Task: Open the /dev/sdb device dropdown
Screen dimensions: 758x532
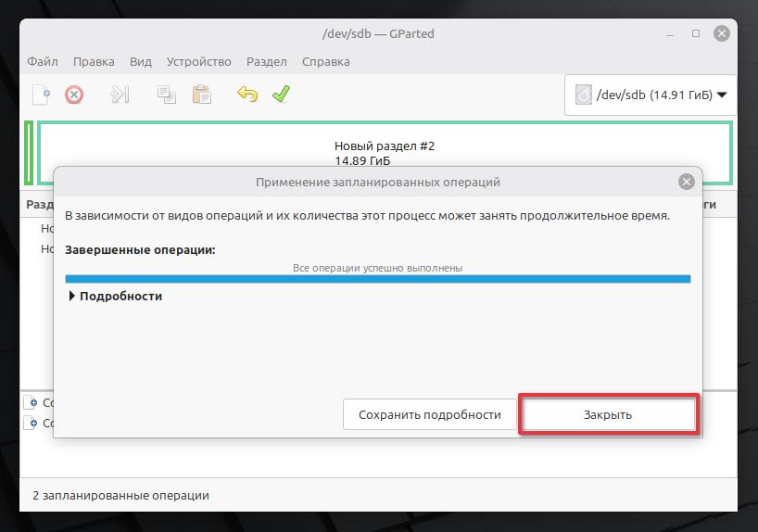Action: [x=651, y=95]
